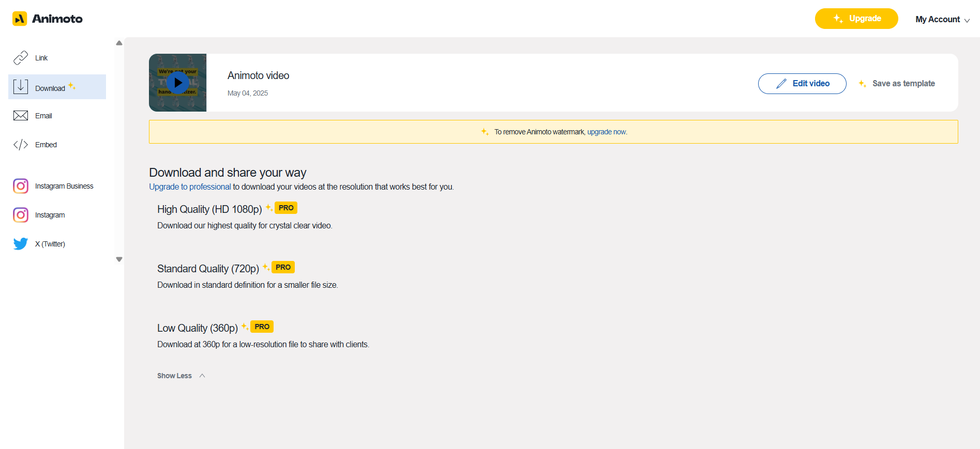Open the Embed code brackets icon

click(21, 145)
